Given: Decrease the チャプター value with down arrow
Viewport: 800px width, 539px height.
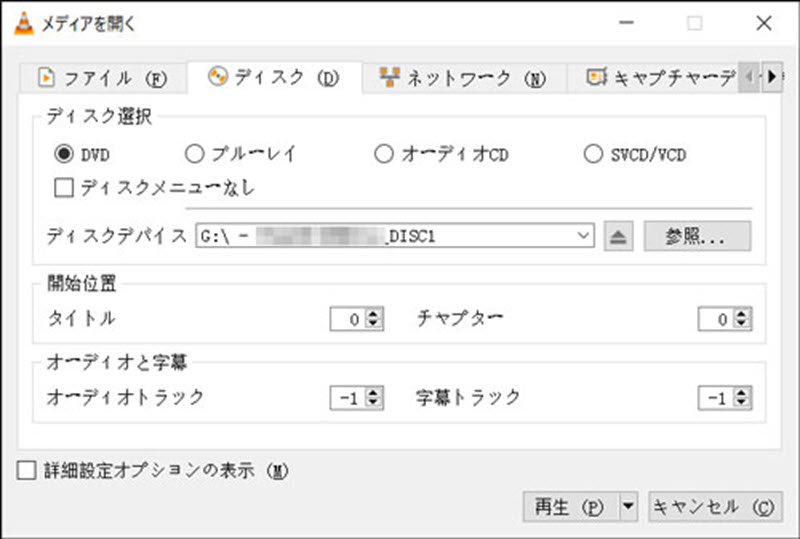Looking at the screenshot, I should pos(741,324).
